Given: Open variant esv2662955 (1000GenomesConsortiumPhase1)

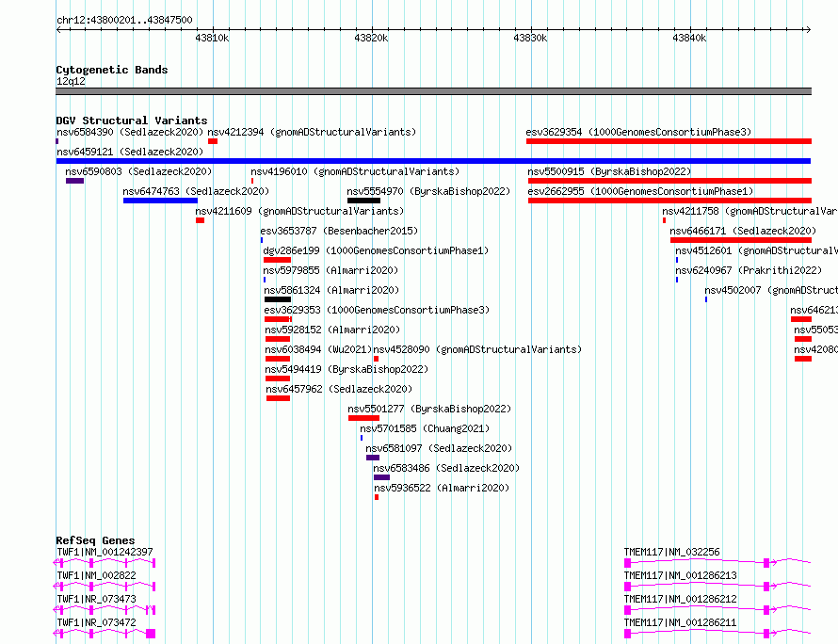Looking at the screenshot, I should (640, 191).
